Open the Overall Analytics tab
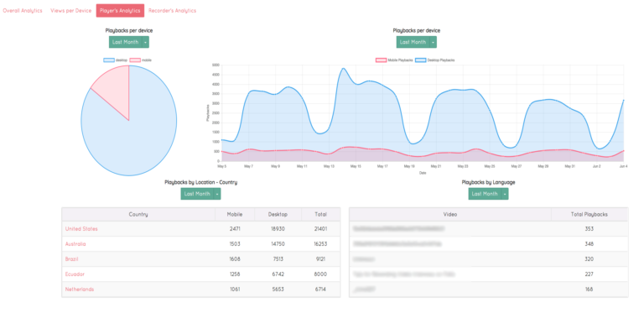 (x=23, y=11)
